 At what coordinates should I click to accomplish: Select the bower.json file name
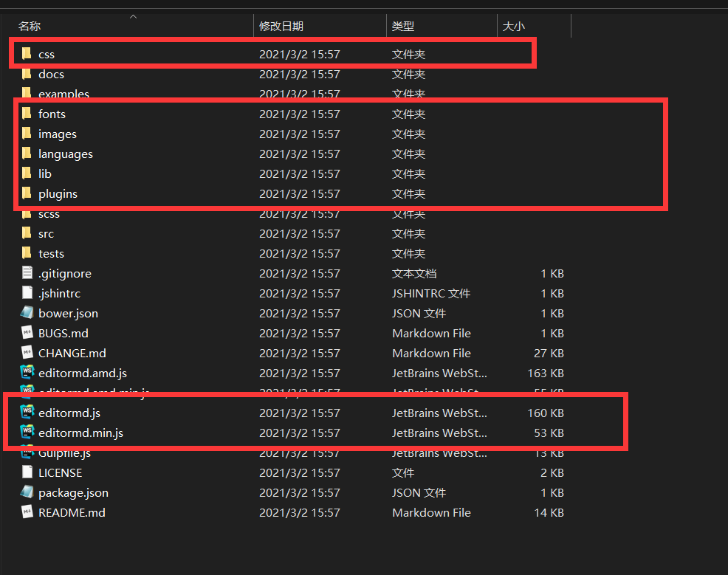(x=68, y=314)
